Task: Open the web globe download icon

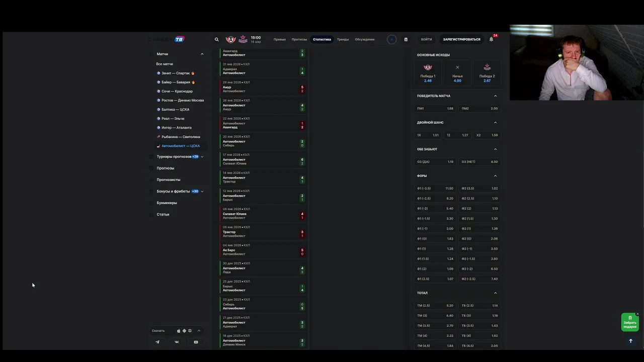Action: [x=190, y=331]
